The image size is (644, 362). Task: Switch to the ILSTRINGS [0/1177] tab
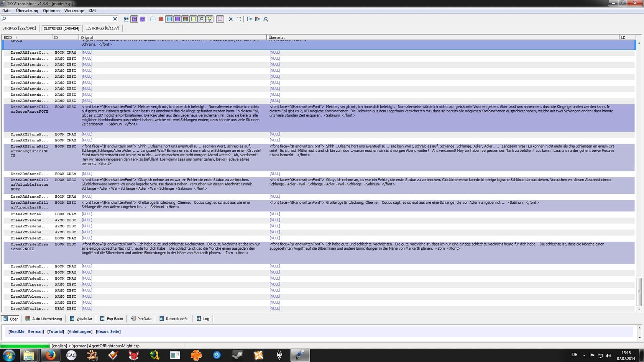click(102, 28)
